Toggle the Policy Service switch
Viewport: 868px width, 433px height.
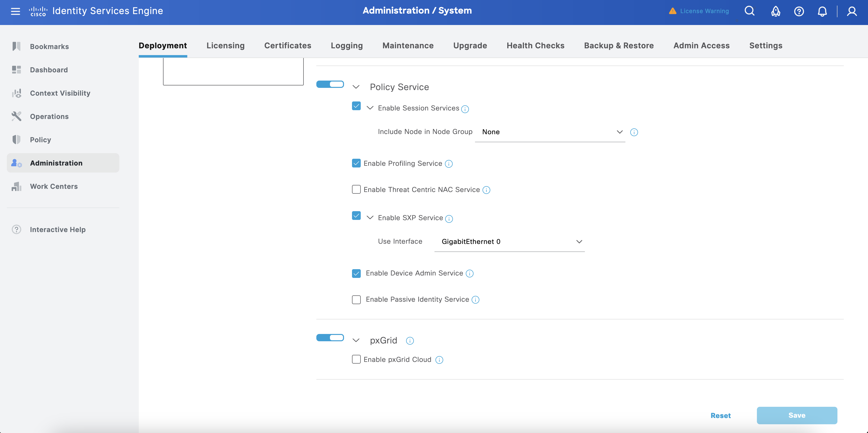(x=330, y=84)
